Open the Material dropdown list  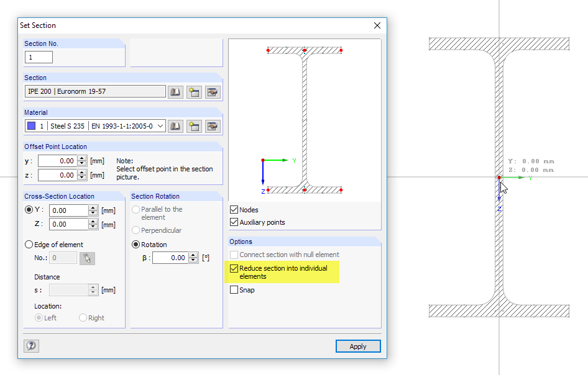(160, 126)
